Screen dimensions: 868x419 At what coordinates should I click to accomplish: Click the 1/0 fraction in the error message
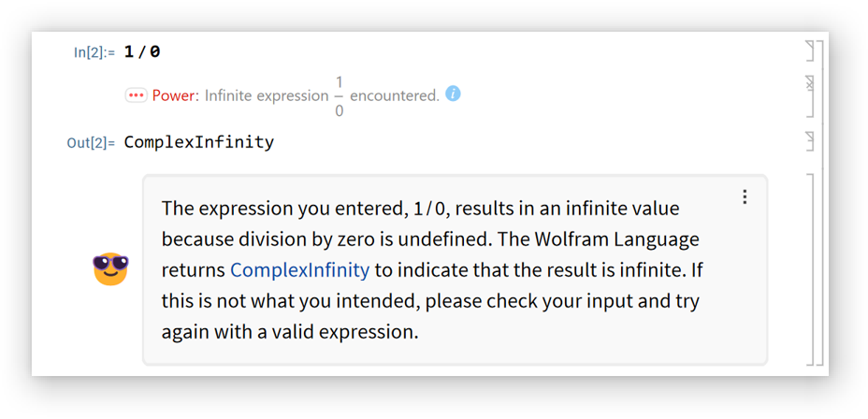(339, 96)
